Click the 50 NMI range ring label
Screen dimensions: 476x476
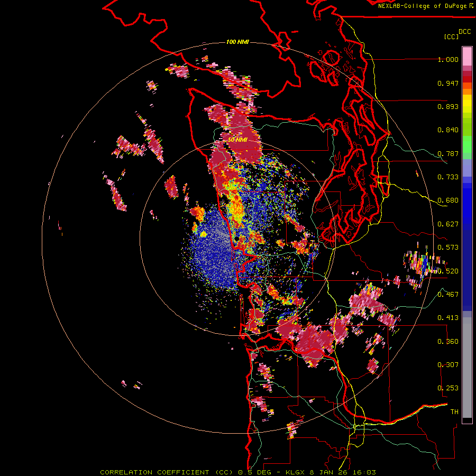(x=237, y=140)
